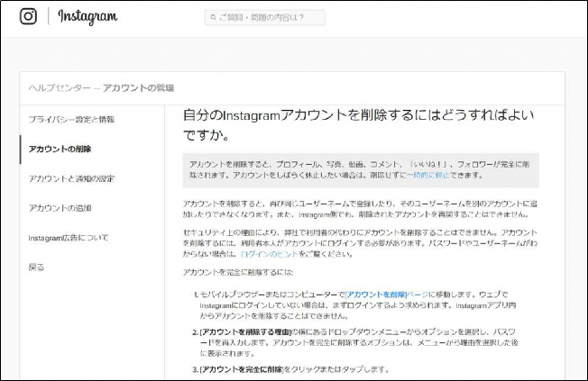The width and height of the screenshot is (588, 381).
Task: Select アカウントの削除 in sidebar
Action: pos(60,150)
